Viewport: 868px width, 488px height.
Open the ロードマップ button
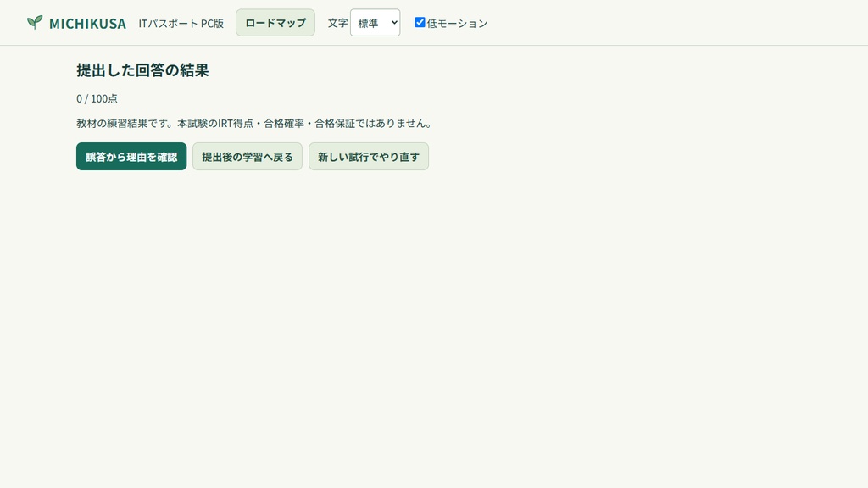pos(275,23)
